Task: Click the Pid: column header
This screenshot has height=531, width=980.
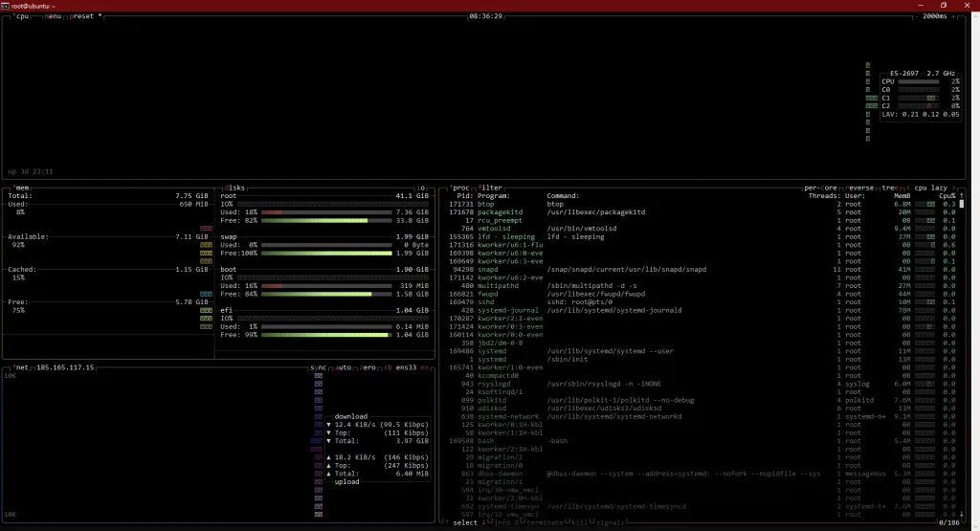Action: coord(465,195)
